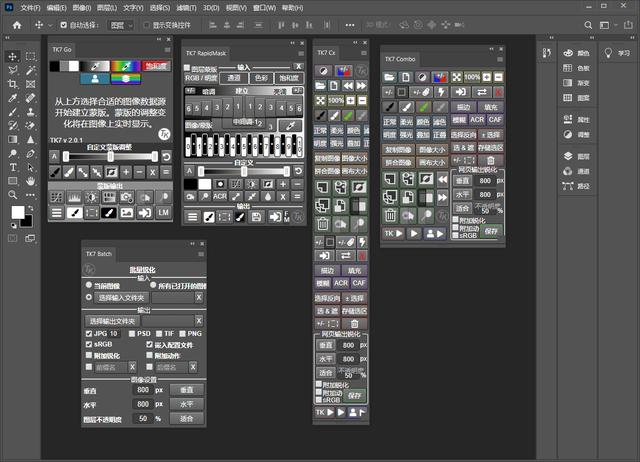Click the Home icon in options bar
The height and width of the screenshot is (462, 640).
pyautogui.click(x=17, y=25)
